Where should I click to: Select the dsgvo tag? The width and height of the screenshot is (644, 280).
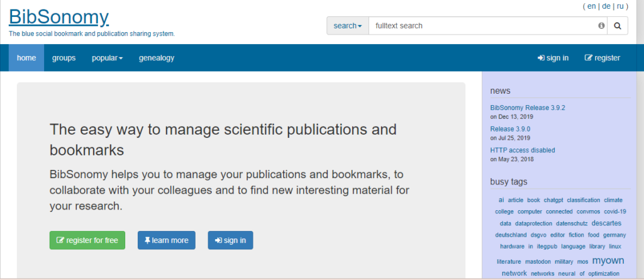(x=538, y=235)
